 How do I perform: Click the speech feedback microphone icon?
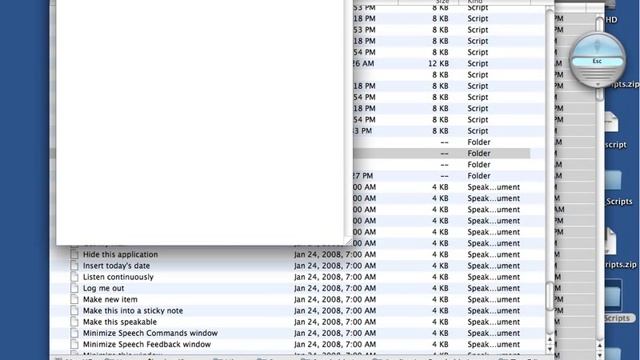597,46
